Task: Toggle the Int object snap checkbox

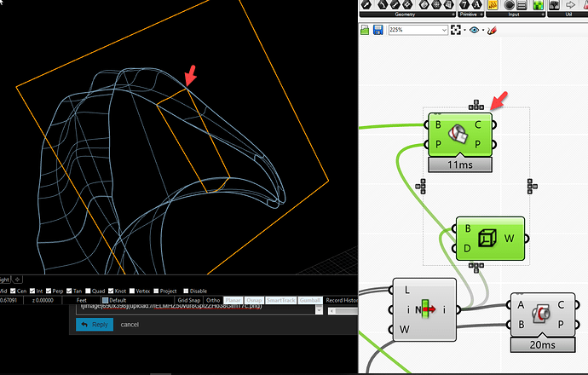Action: [32, 291]
